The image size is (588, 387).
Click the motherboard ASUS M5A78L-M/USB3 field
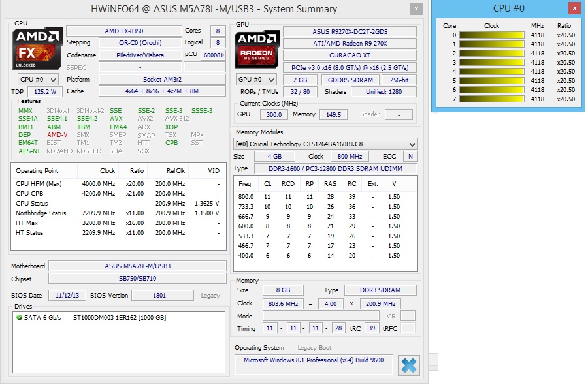click(x=138, y=266)
